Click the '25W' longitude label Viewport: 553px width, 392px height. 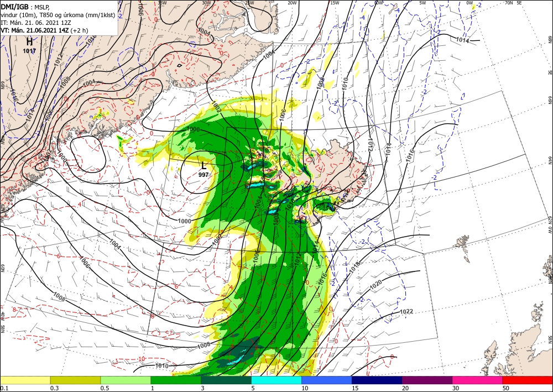(x=249, y=3)
